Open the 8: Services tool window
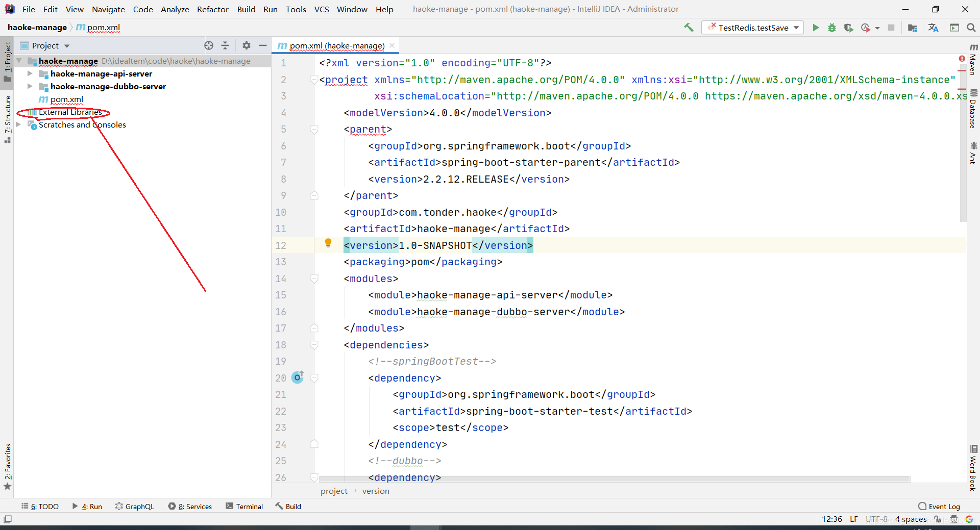Image resolution: width=980 pixels, height=530 pixels. [x=190, y=507]
